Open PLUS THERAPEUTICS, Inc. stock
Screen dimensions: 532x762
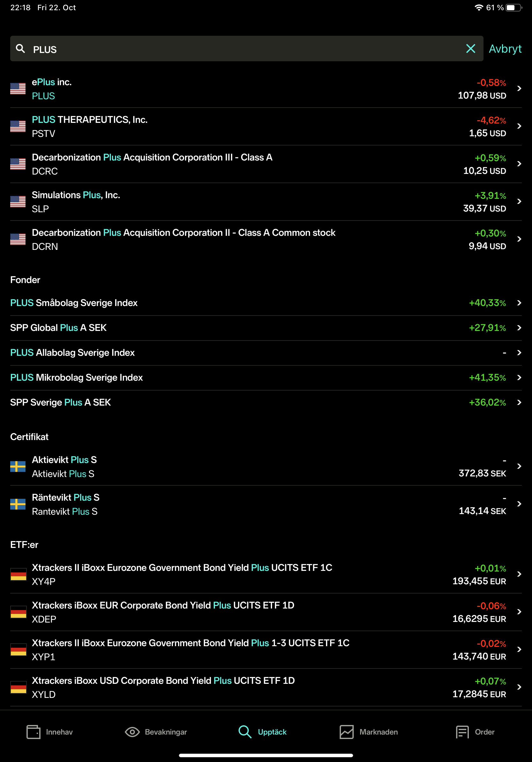(x=90, y=126)
